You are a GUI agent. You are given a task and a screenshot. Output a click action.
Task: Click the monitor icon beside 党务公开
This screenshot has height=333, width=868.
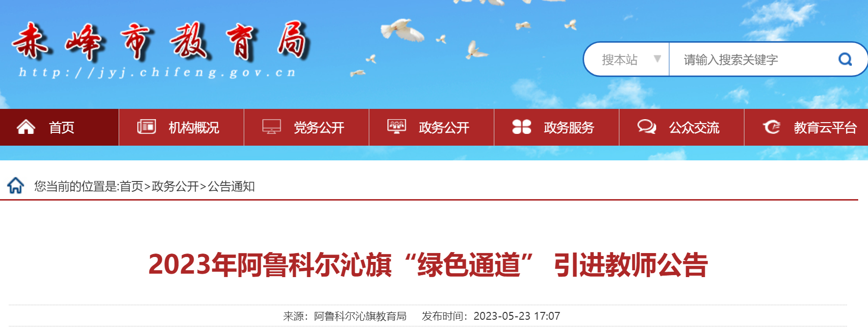271,127
